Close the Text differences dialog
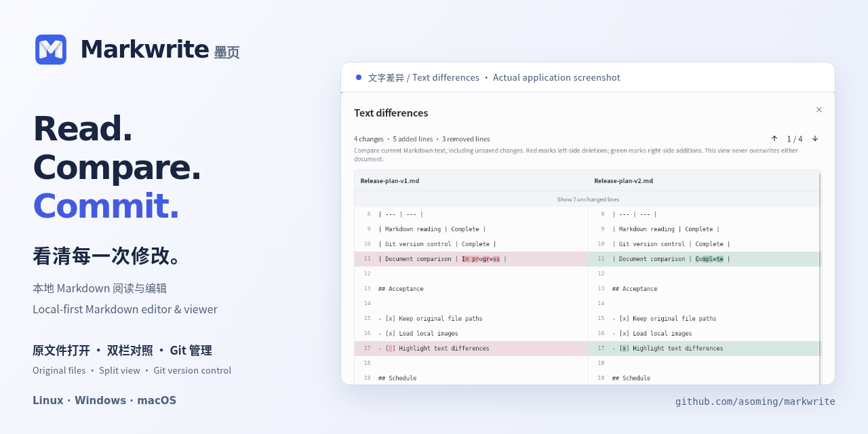Screen dimensions: 868x434 tap(818, 109)
